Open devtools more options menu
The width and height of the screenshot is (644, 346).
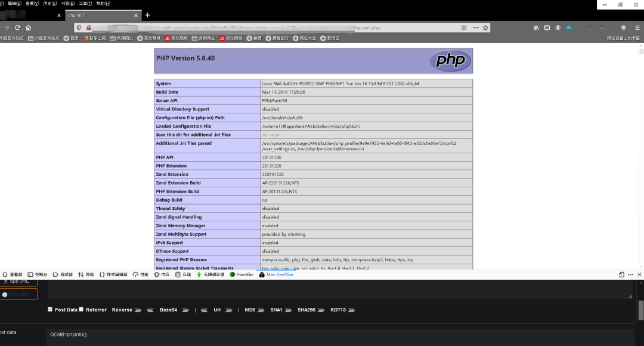click(x=631, y=274)
